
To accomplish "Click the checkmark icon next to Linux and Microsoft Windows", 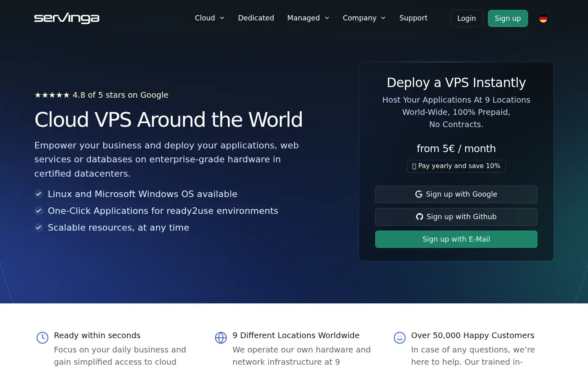I will [39, 194].
